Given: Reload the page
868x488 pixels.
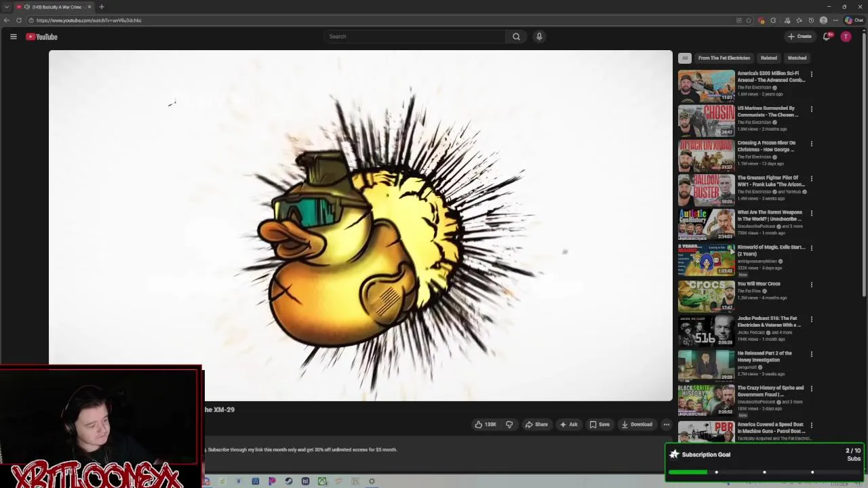Looking at the screenshot, I should 19,20.
